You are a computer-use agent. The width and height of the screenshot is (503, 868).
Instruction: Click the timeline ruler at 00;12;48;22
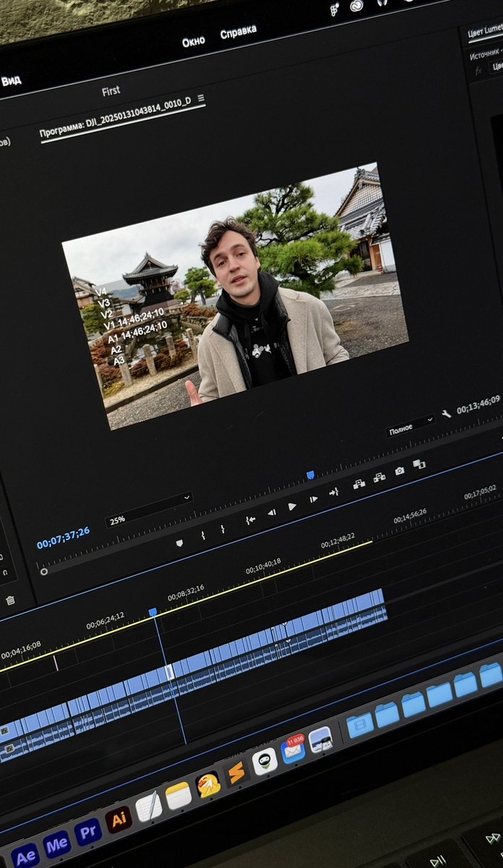click(x=338, y=540)
